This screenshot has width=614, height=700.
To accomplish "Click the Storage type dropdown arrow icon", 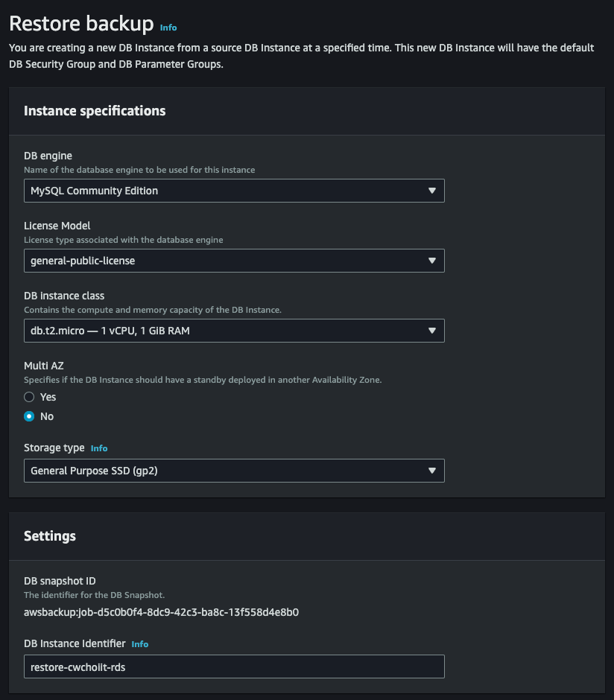I will pos(431,471).
